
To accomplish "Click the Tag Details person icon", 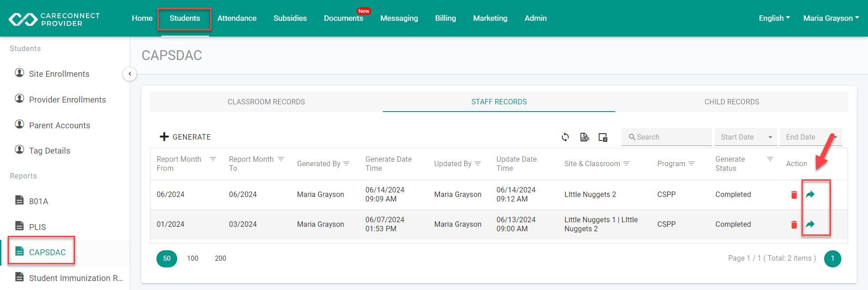I will [x=19, y=150].
